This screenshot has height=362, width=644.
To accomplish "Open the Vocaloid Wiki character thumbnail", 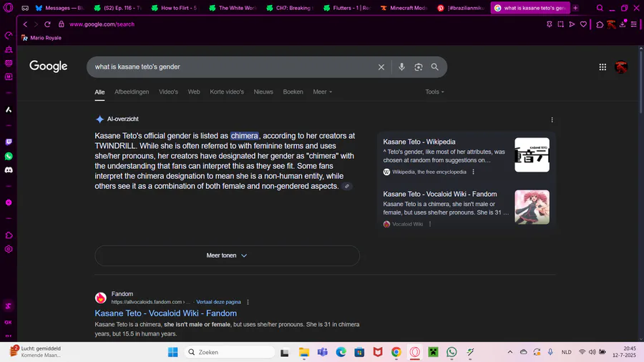I will point(532,207).
